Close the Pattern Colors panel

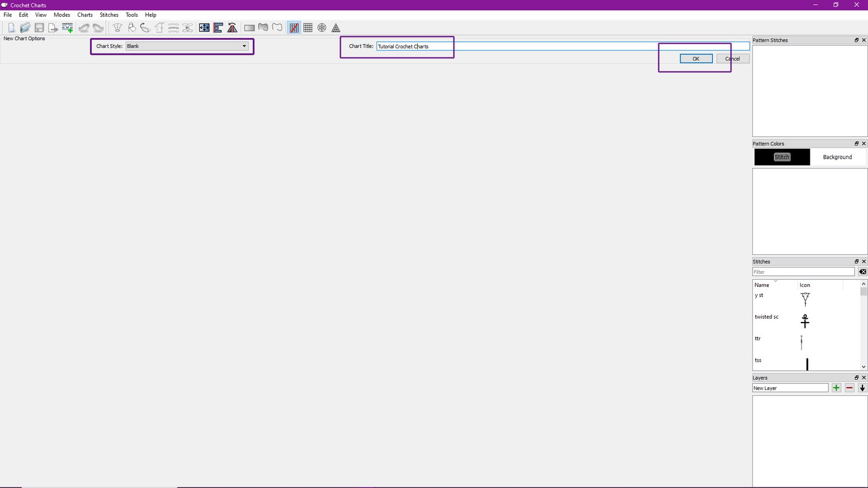(864, 144)
